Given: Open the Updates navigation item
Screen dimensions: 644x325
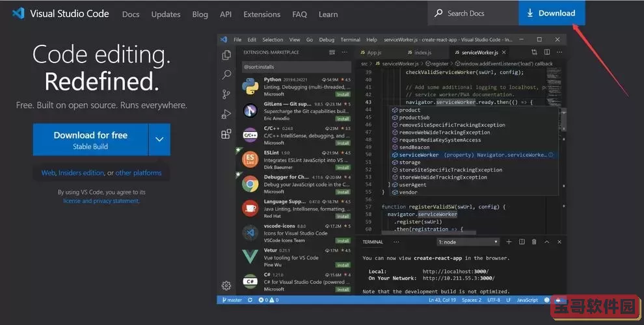Looking at the screenshot, I should (x=165, y=14).
